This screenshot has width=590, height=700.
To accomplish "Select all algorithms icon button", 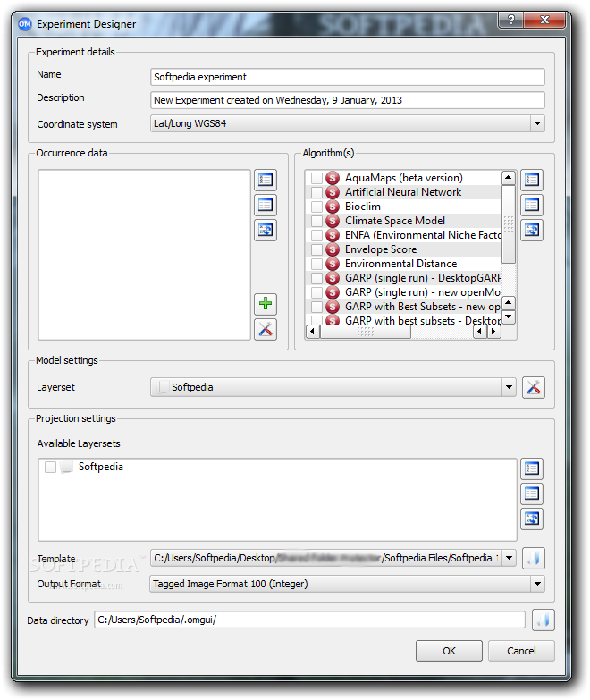I will [532, 180].
